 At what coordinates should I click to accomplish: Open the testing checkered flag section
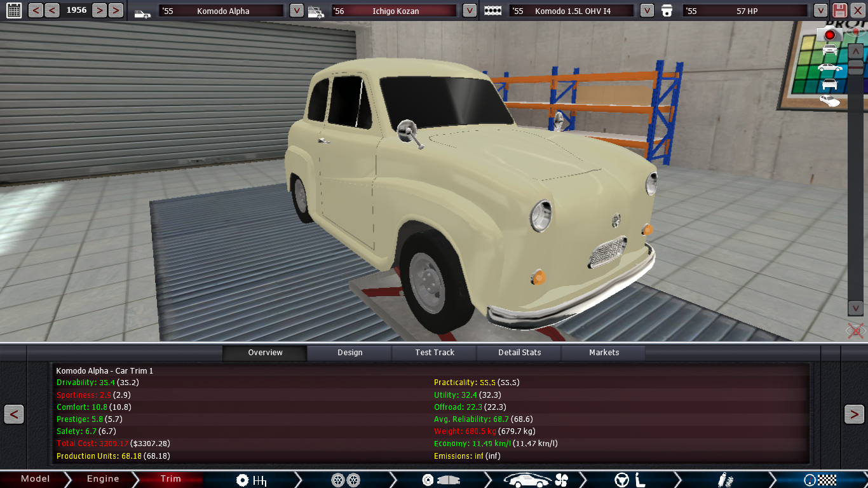(818, 480)
